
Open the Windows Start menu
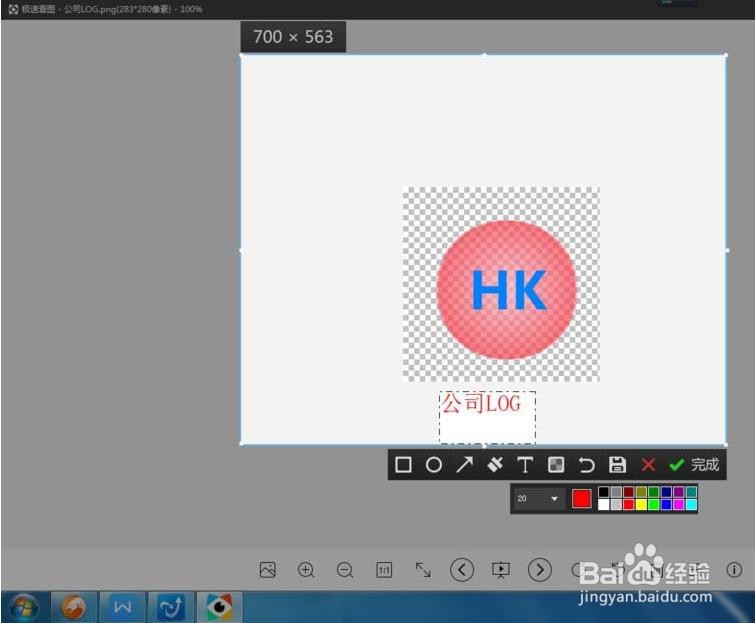(24, 608)
